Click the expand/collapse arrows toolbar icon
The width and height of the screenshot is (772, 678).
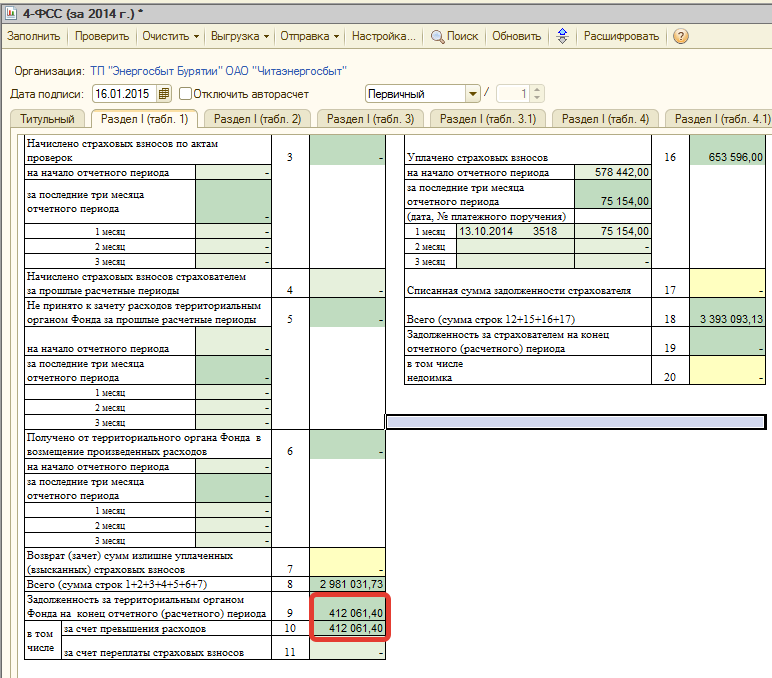562,36
